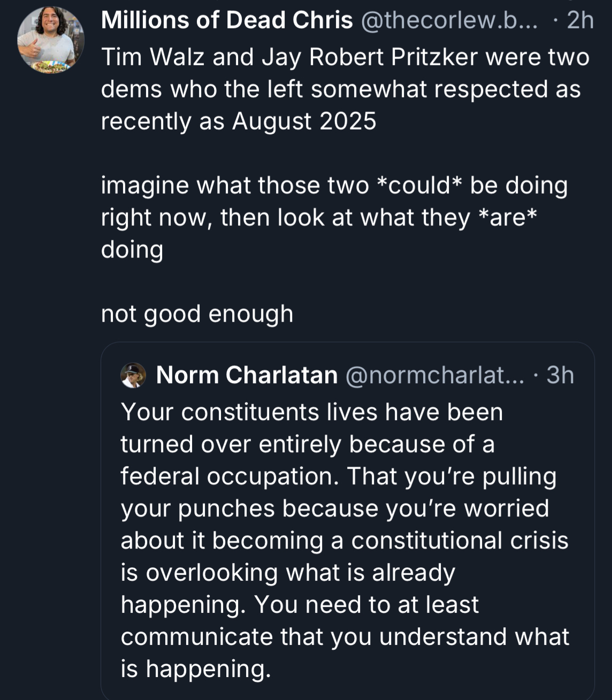Click the "not good enough" line
The image size is (612, 700).
click(197, 314)
